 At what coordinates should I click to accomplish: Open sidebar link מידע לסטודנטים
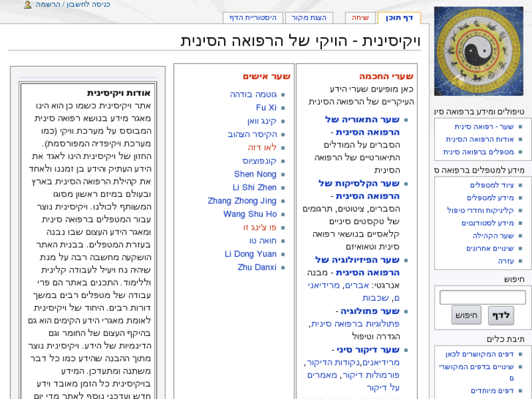(487, 223)
